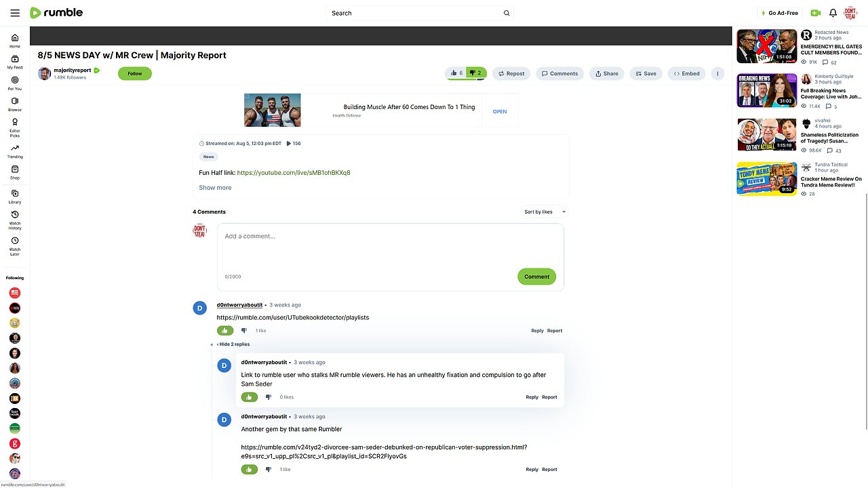Click the page vertical scrollbar
Image resolution: width=868 pixels, height=488 pixels.
click(x=865, y=312)
